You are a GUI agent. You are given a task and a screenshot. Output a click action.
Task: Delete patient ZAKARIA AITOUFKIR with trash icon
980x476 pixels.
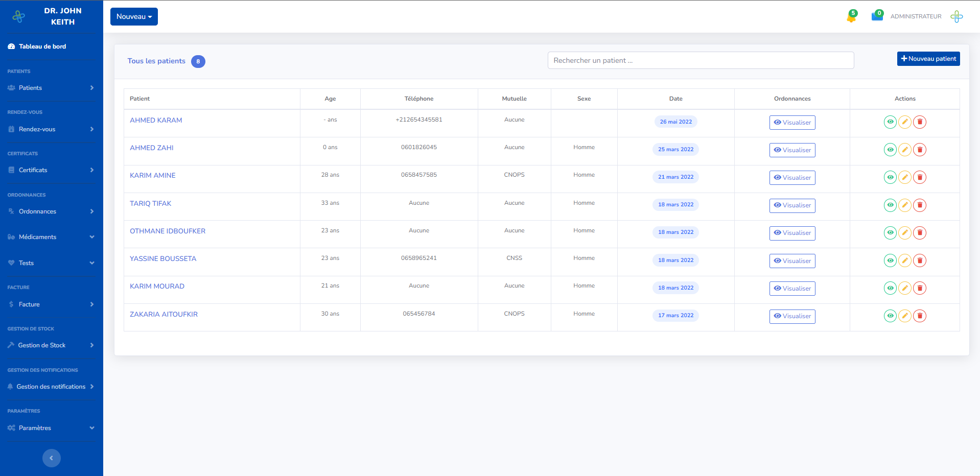[x=919, y=316]
